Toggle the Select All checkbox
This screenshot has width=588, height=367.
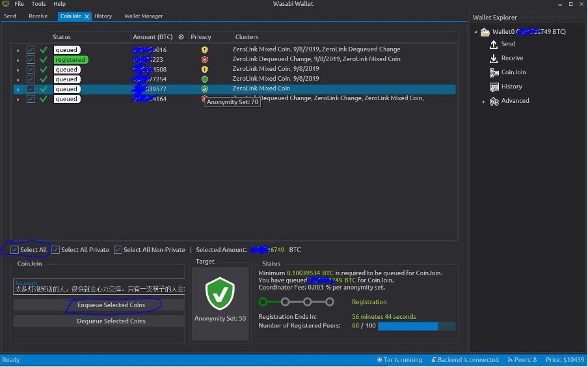pos(14,249)
